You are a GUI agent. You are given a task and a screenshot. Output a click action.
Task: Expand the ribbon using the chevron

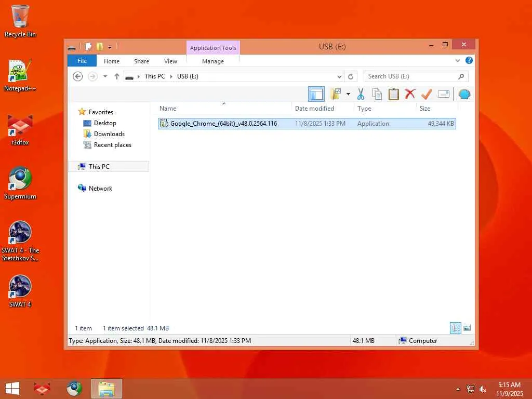click(x=457, y=61)
